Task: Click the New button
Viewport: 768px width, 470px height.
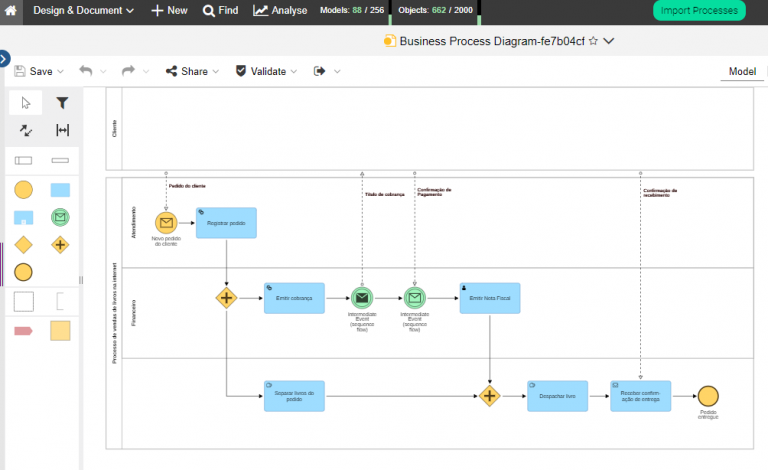Action: (x=169, y=11)
